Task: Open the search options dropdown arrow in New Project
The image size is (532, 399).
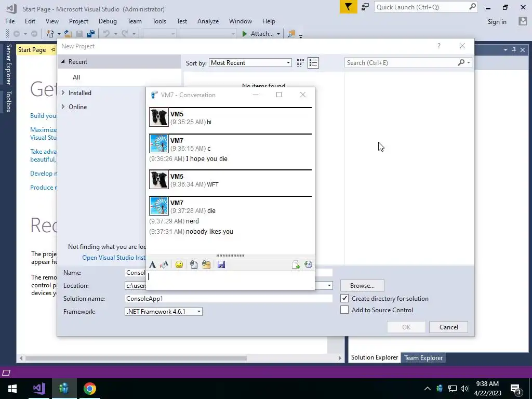Action: 469,63
